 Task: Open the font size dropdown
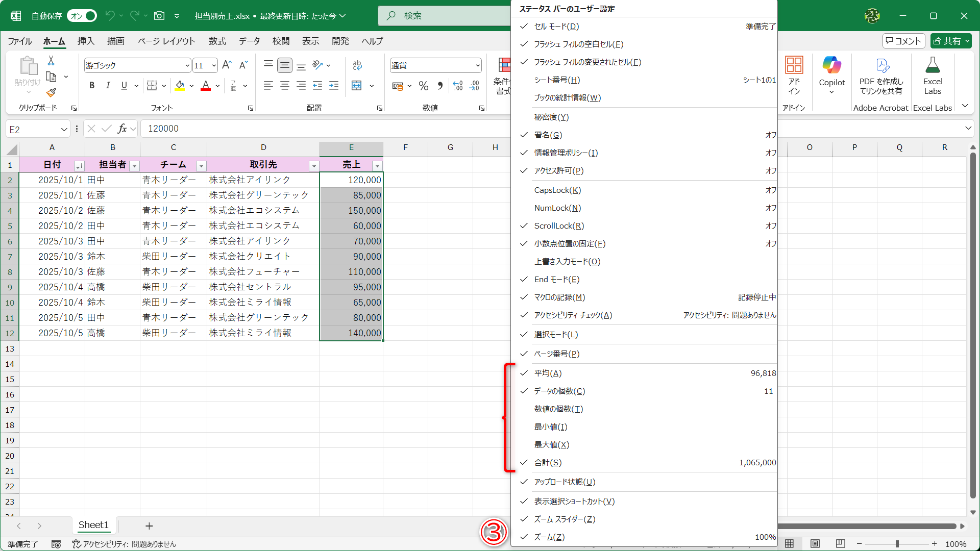click(x=214, y=65)
